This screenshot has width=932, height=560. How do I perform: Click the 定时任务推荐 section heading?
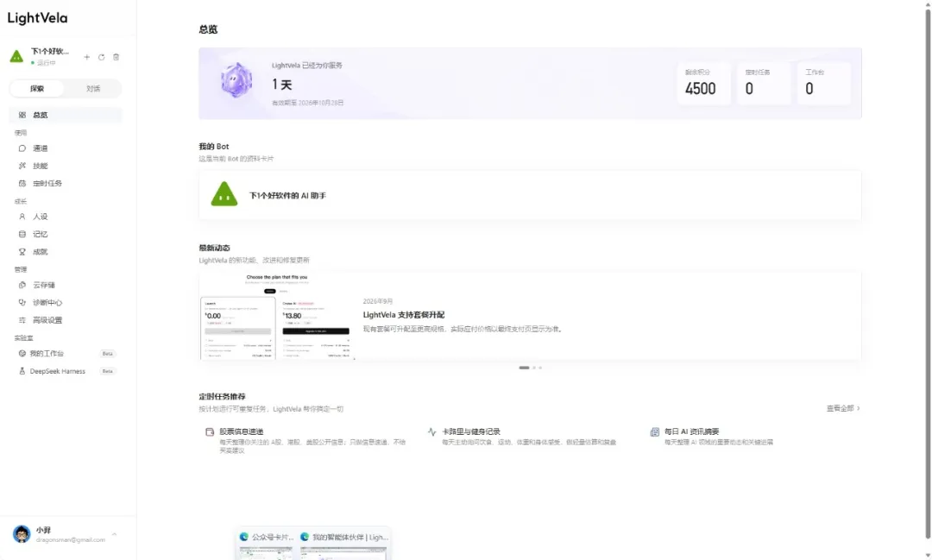[x=222, y=397]
